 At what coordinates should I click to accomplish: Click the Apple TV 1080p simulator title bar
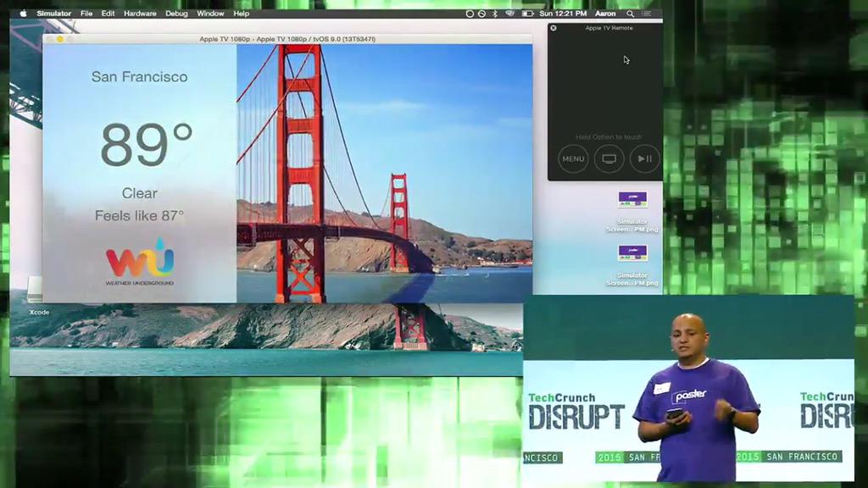(x=287, y=39)
